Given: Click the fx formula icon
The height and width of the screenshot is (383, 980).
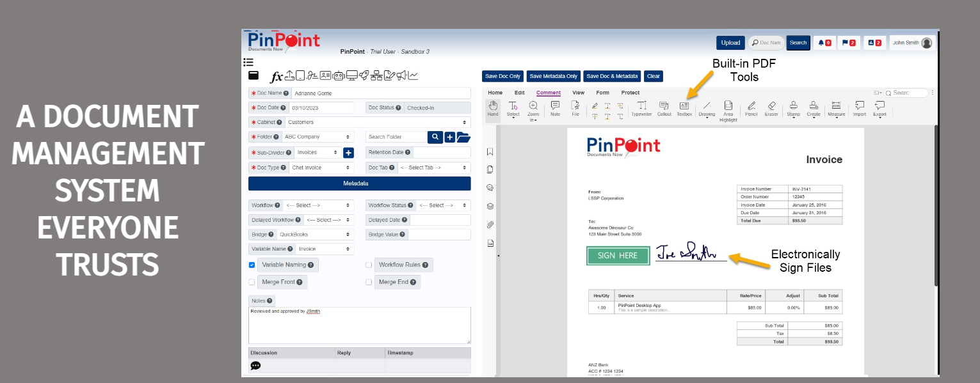Looking at the screenshot, I should pos(277,77).
